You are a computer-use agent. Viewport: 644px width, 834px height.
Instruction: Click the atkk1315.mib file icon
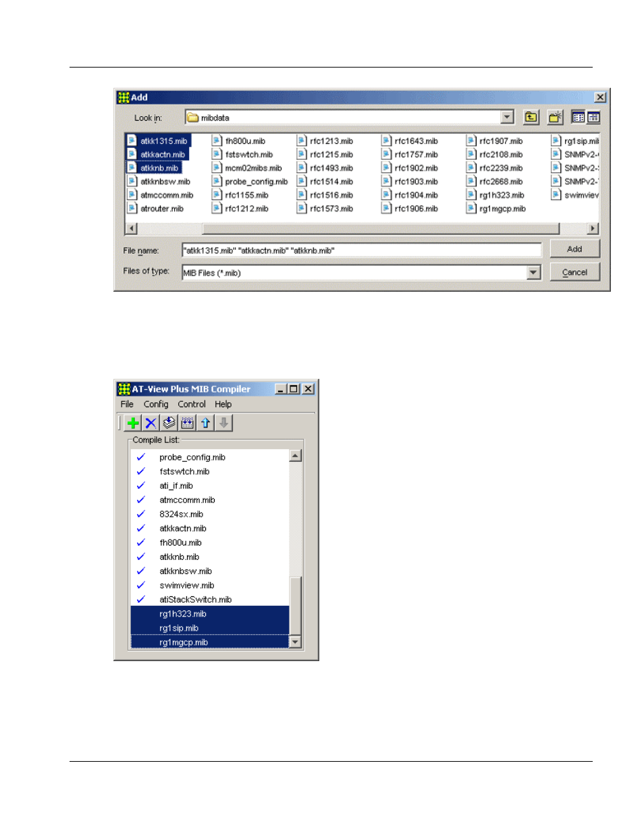tap(132, 140)
